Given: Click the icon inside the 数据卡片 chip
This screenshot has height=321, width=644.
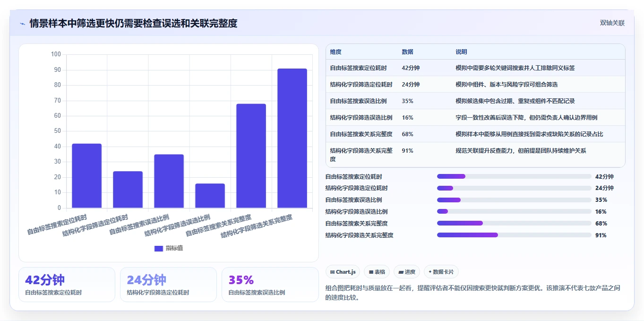Looking at the screenshot, I should (x=430, y=272).
